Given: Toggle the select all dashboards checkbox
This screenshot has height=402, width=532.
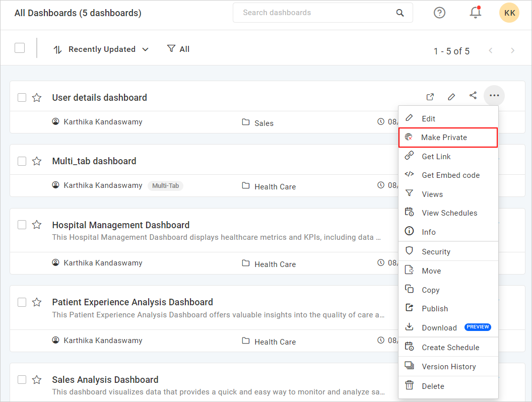Looking at the screenshot, I should (20, 48).
